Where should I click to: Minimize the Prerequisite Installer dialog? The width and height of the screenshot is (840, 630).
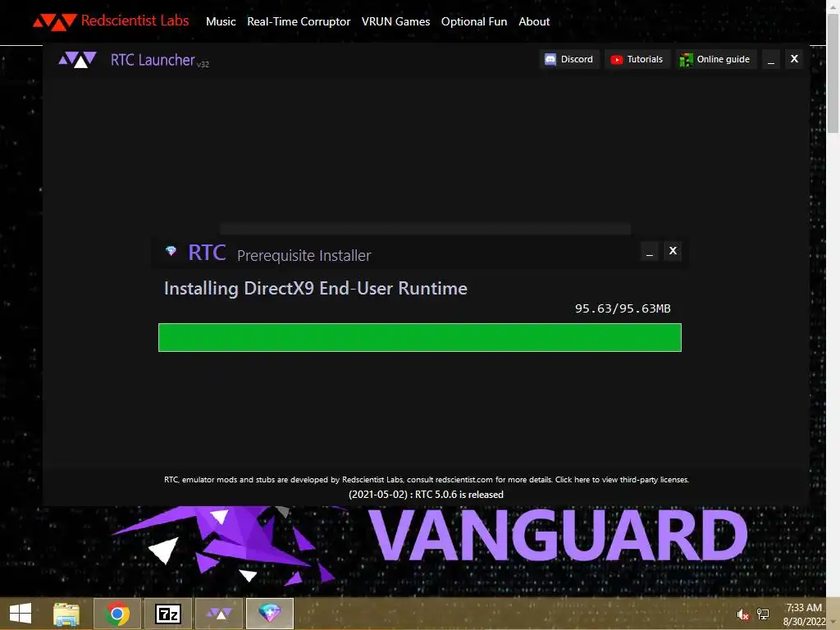pyautogui.click(x=650, y=251)
